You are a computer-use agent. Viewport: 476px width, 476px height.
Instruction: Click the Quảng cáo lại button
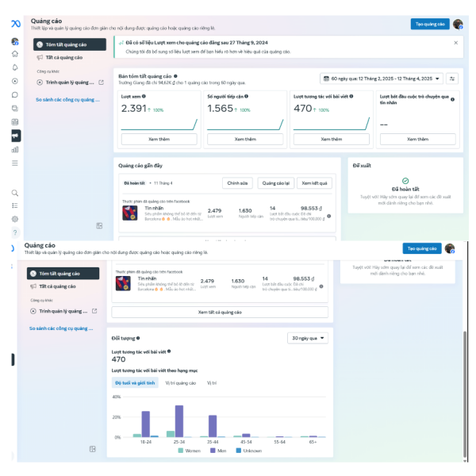coord(275,183)
